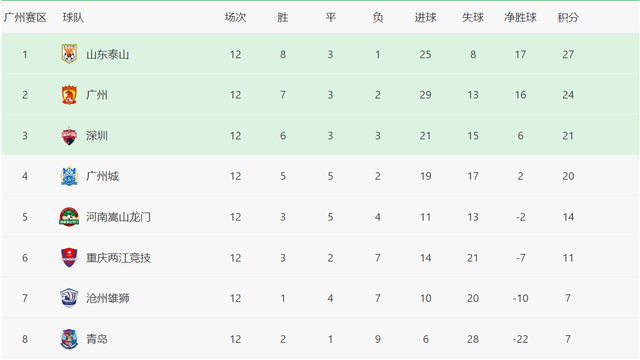Open the 重庆两江竞技 team name link

(118, 258)
